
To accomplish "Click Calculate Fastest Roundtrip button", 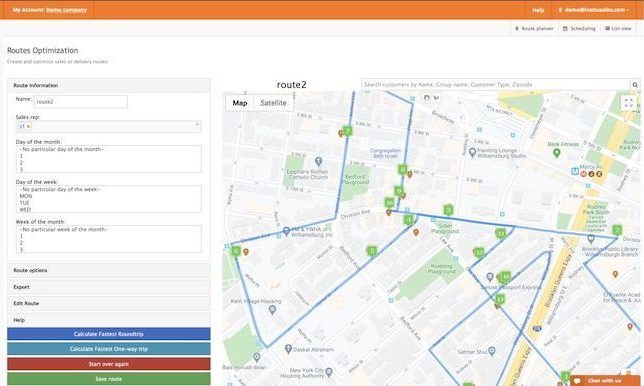I will pos(109,334).
